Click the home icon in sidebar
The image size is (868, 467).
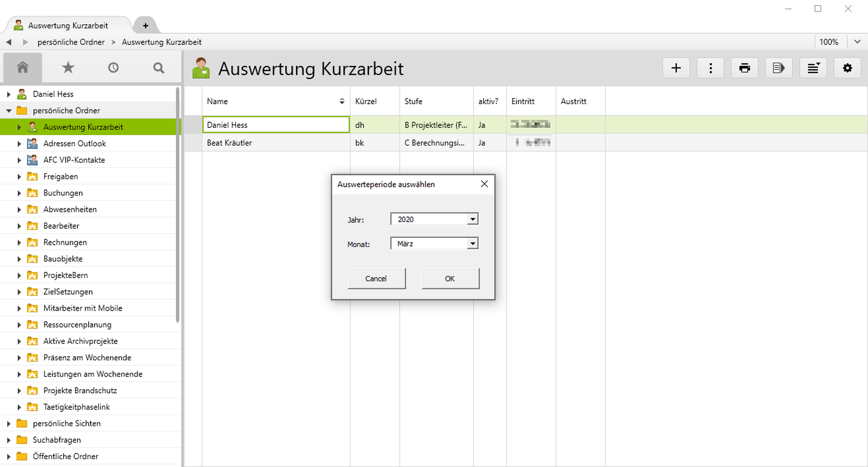[23, 68]
